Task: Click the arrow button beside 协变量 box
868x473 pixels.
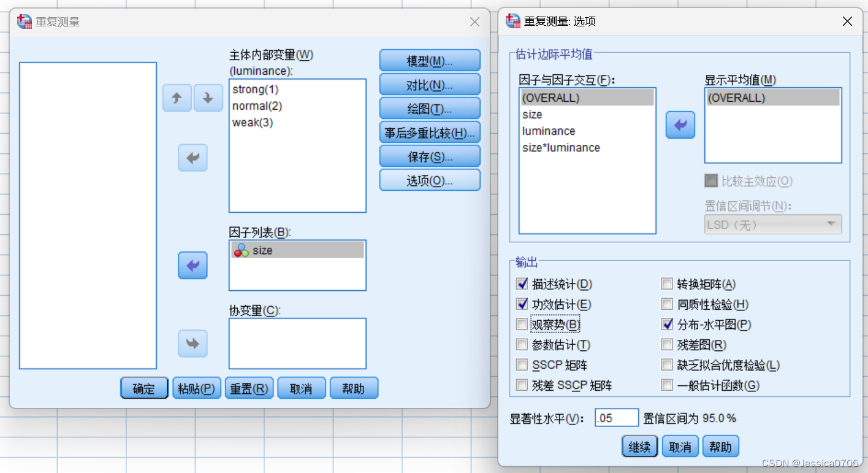Action: (x=193, y=344)
